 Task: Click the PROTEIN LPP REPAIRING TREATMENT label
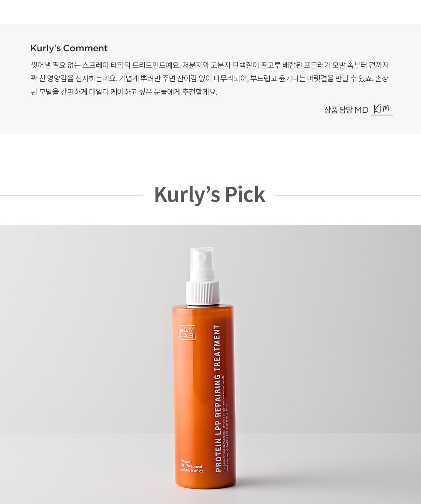tap(217, 399)
